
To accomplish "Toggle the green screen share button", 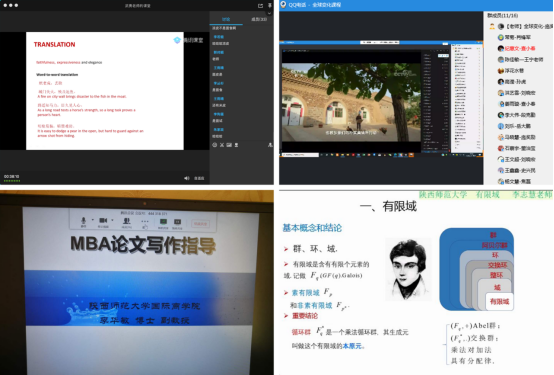I will coord(163,222).
